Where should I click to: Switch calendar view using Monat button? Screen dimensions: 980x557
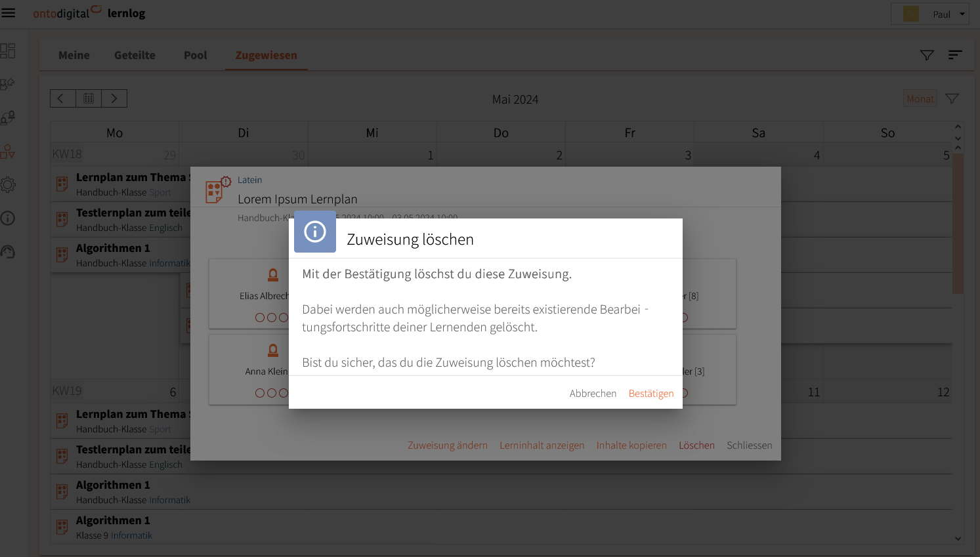tap(920, 98)
